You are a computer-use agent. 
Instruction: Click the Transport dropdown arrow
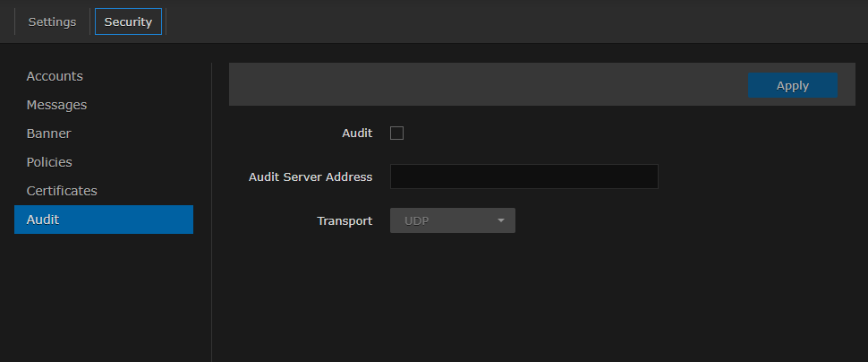(x=501, y=220)
